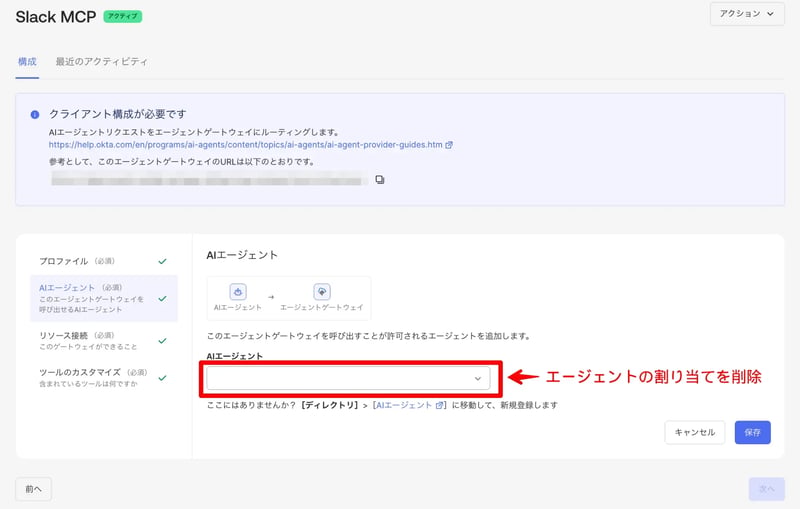Click the クライアント構成が必要です heading
Image resolution: width=800 pixels, height=509 pixels.
click(118, 114)
